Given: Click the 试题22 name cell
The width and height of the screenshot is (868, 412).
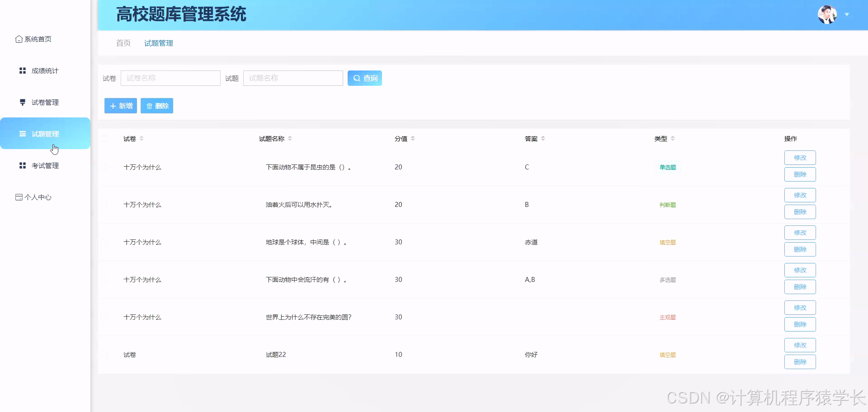Looking at the screenshot, I should tap(276, 355).
